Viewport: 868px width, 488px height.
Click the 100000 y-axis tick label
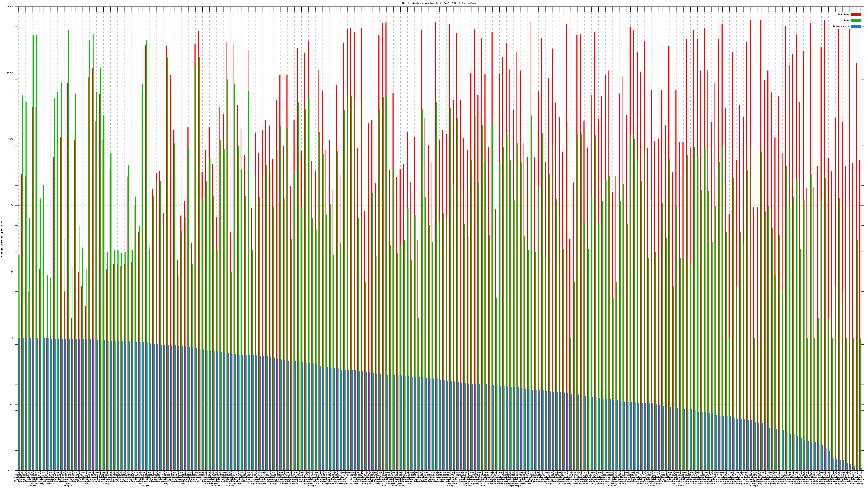(10, 7)
